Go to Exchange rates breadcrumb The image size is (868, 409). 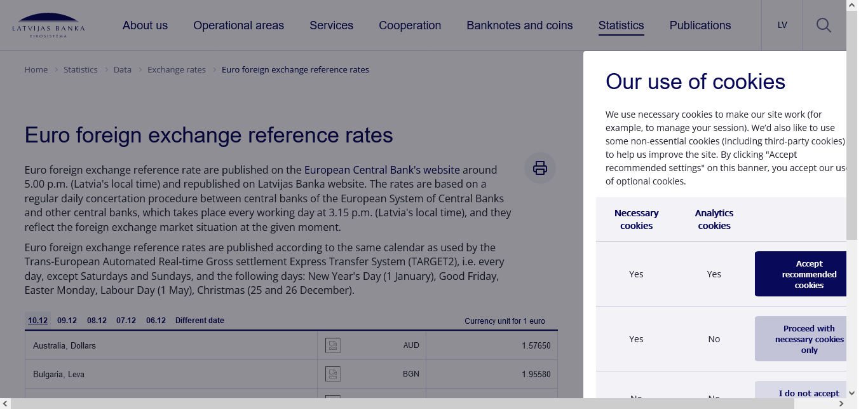click(177, 69)
